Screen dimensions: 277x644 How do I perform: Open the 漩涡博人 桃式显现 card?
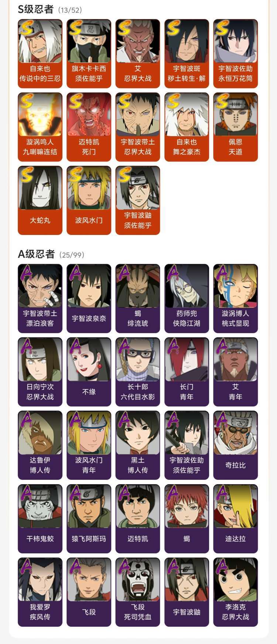(x=235, y=298)
